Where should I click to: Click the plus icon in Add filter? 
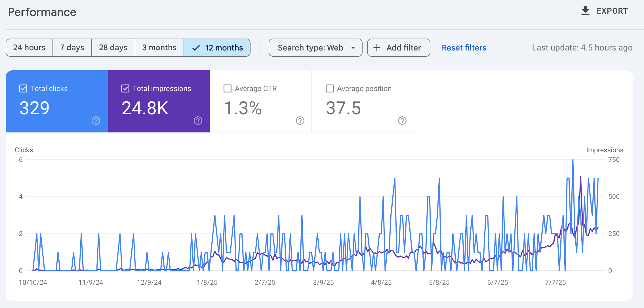[x=377, y=48]
